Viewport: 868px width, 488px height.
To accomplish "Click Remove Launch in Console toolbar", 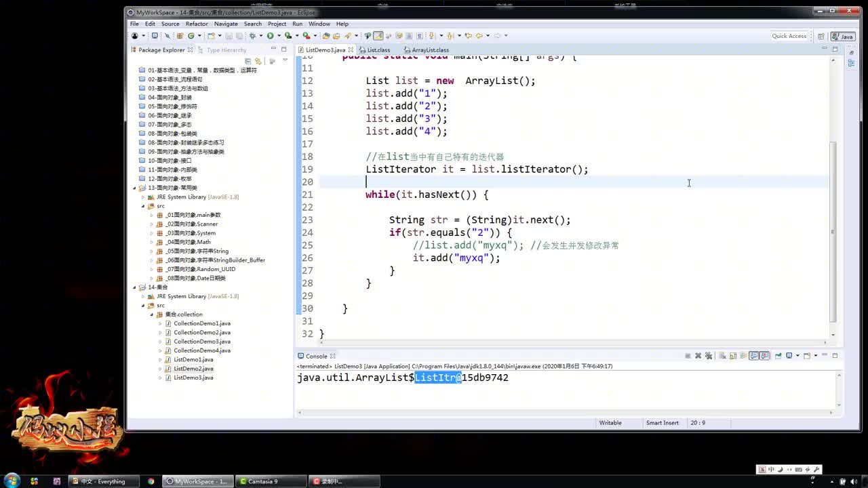I will (698, 356).
